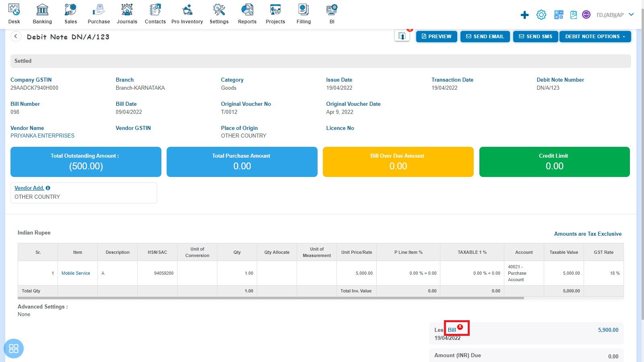Open the Mobile Service item link
This screenshot has height=362, width=644.
pyautogui.click(x=76, y=273)
